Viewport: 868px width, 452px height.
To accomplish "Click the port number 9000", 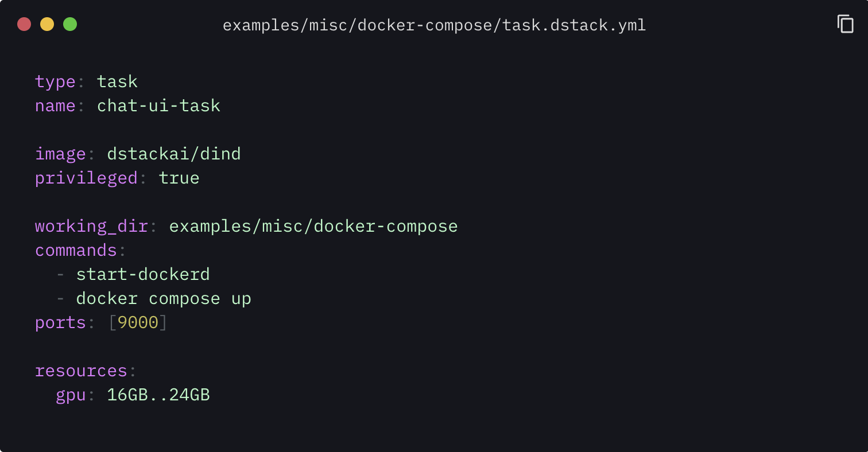I will point(138,322).
